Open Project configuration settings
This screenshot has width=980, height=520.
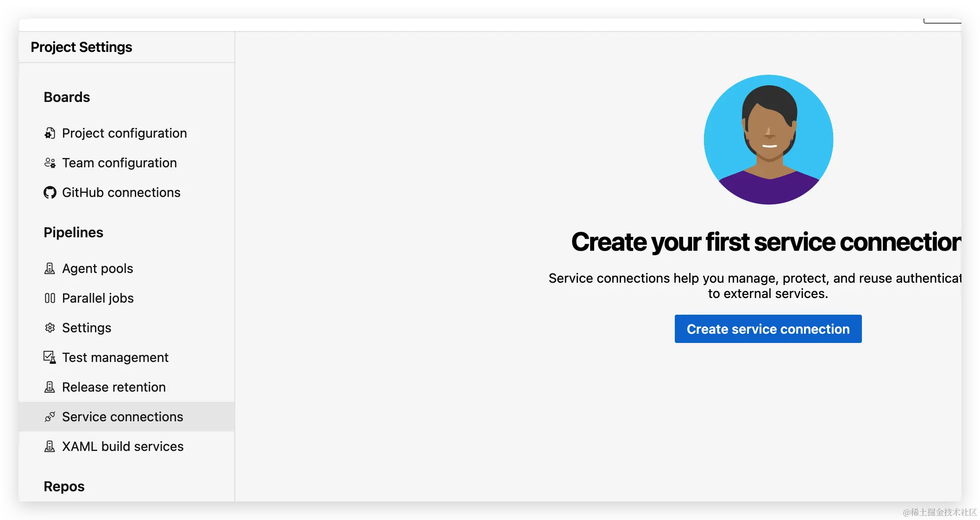[125, 133]
